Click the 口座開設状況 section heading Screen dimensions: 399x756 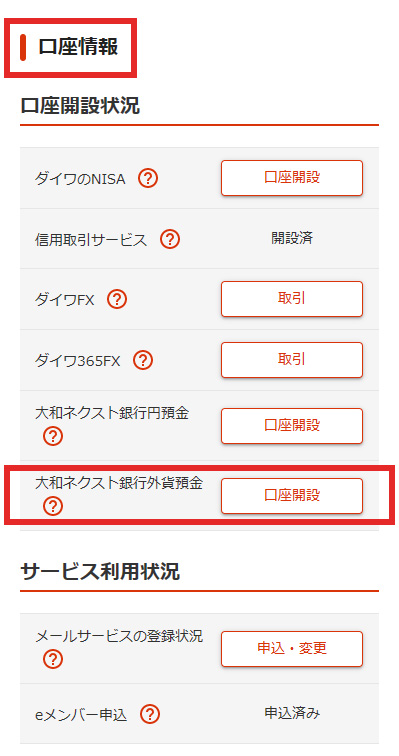point(80,106)
